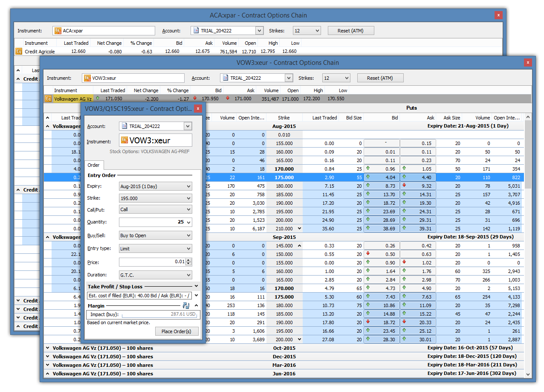Image resolution: width=544 pixels, height=392 pixels.
Task: Click the Eq icon beside Volkswagen AG Vz
Action: 48,99
